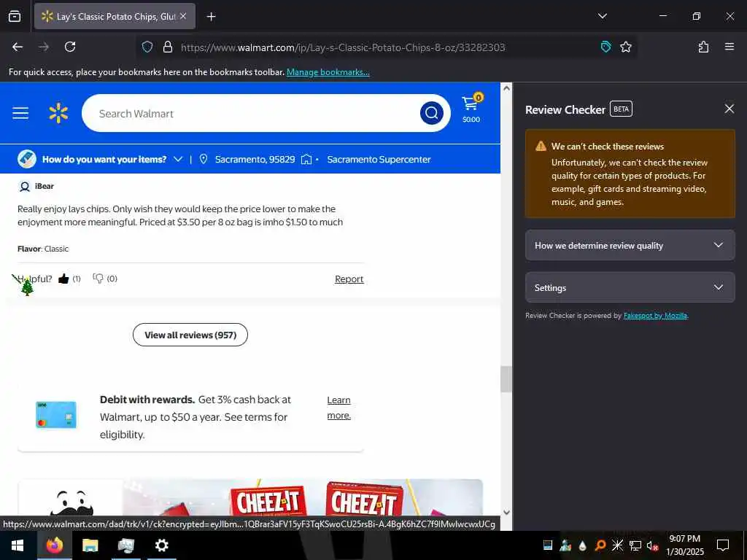Open Settings gear in the taskbar
The image size is (747, 560).
(161, 545)
